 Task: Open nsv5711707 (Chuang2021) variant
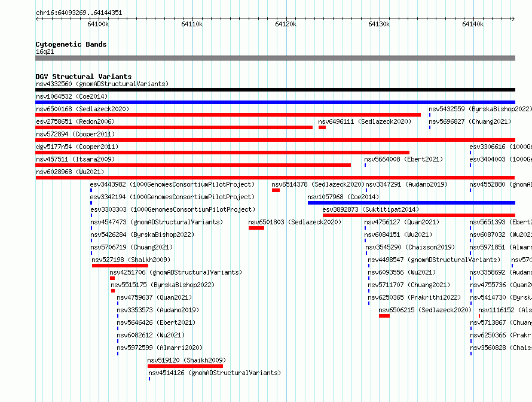coord(409,285)
